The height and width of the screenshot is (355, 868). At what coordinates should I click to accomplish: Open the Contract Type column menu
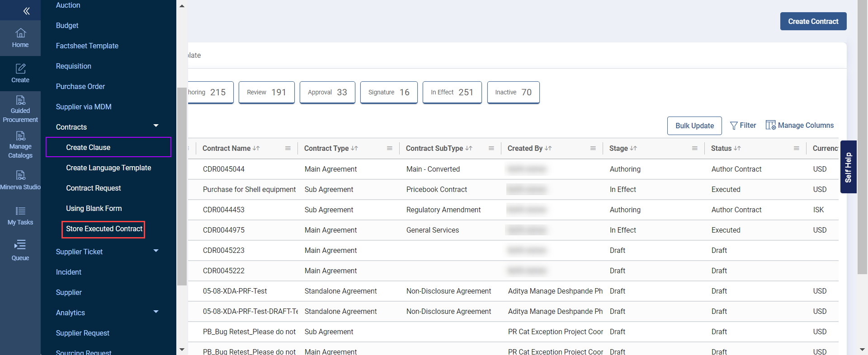click(x=389, y=148)
